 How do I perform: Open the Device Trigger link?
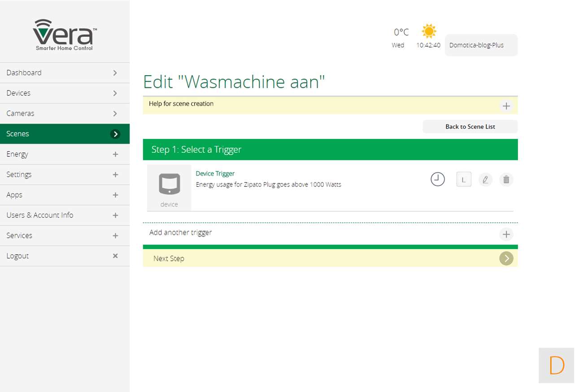click(x=215, y=173)
